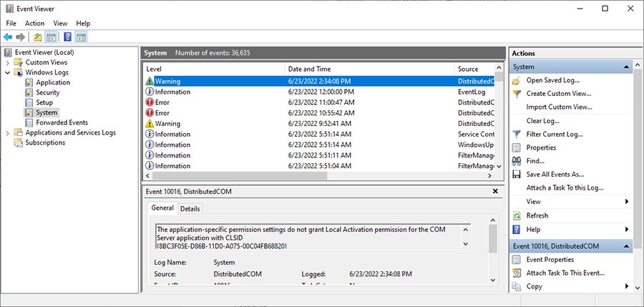
Task: Toggle the Action pane toolbar button
Action: pyautogui.click(x=81, y=37)
